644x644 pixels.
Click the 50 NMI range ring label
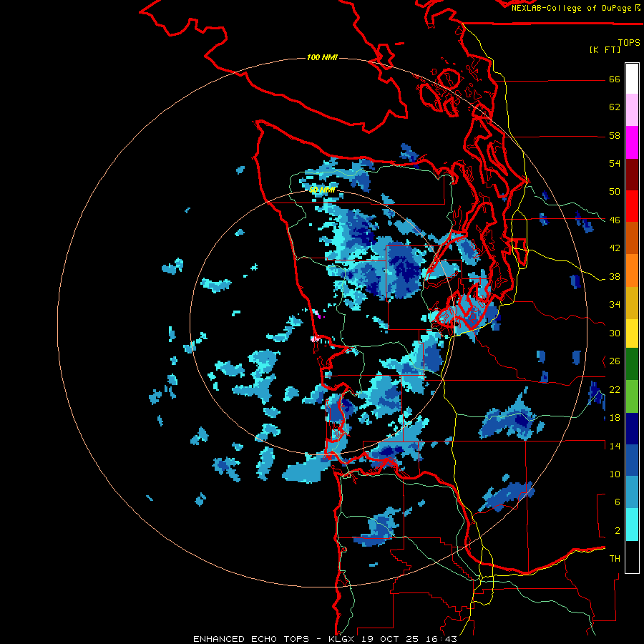(x=323, y=190)
